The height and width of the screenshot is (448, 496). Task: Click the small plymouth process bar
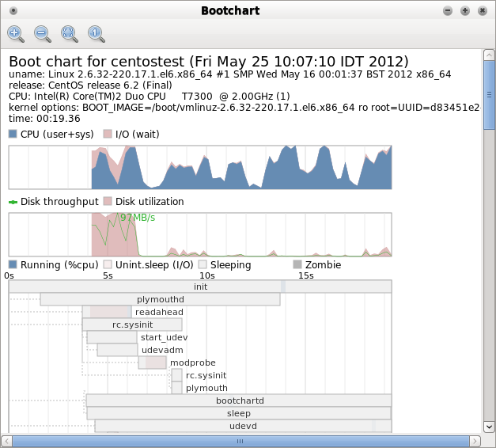click(x=177, y=388)
